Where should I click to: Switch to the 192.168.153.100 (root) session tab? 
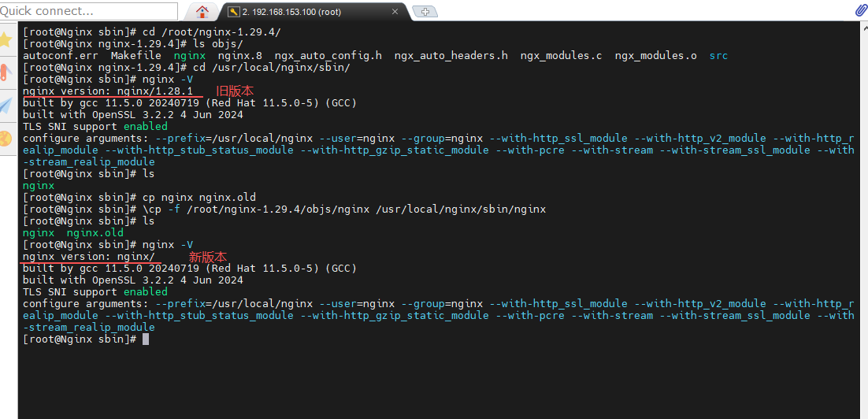tap(315, 12)
